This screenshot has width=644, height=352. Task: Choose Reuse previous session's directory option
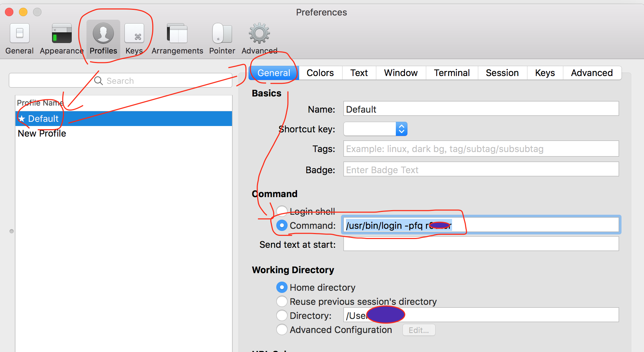click(282, 302)
